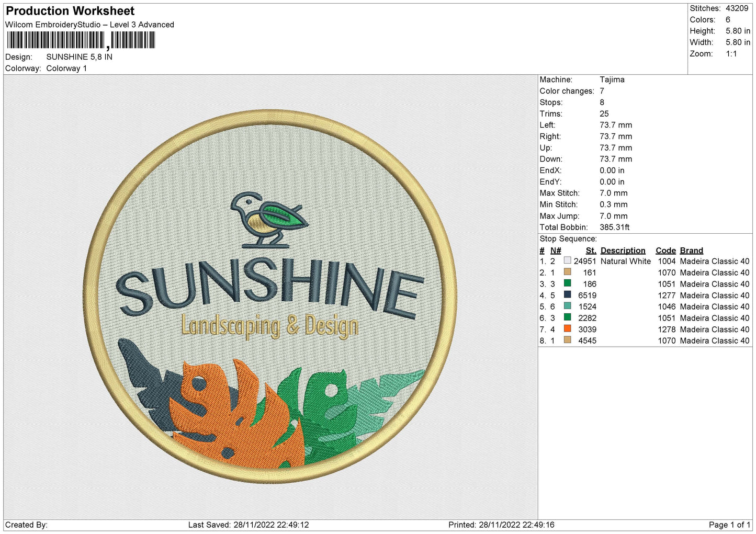756x534 pixels.
Task: Click the design name SUNSHINE 5,8 IN
Action: (79, 57)
